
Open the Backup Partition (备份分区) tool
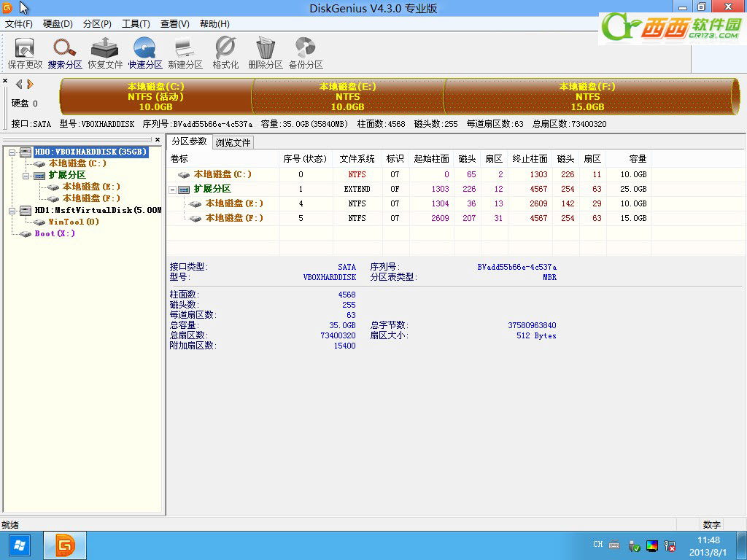click(306, 53)
